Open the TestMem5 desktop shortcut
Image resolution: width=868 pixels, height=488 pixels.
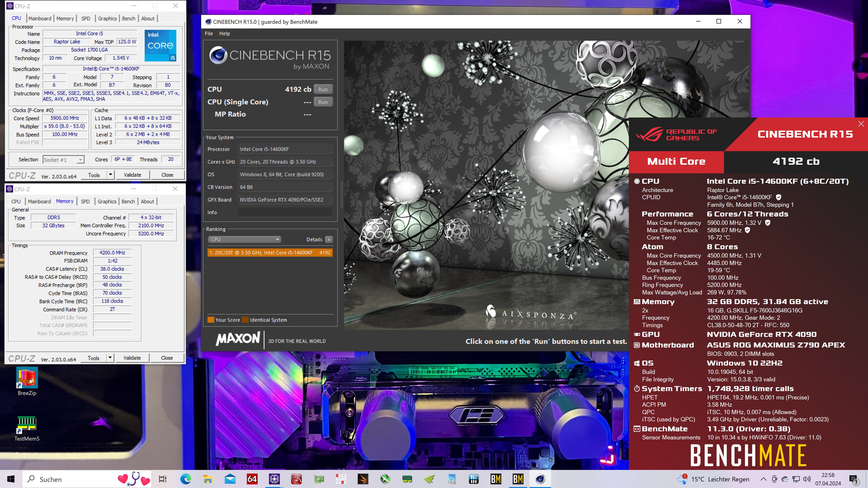pos(27,428)
